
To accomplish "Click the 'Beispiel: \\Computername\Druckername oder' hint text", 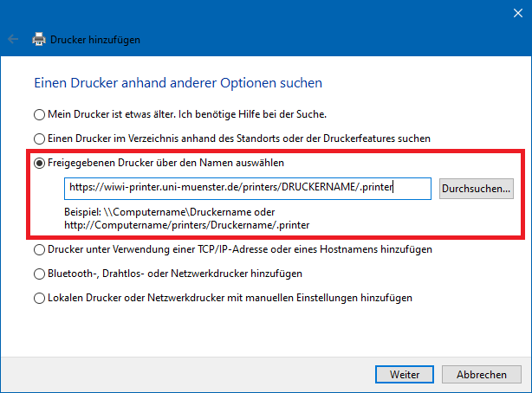I will tap(169, 212).
